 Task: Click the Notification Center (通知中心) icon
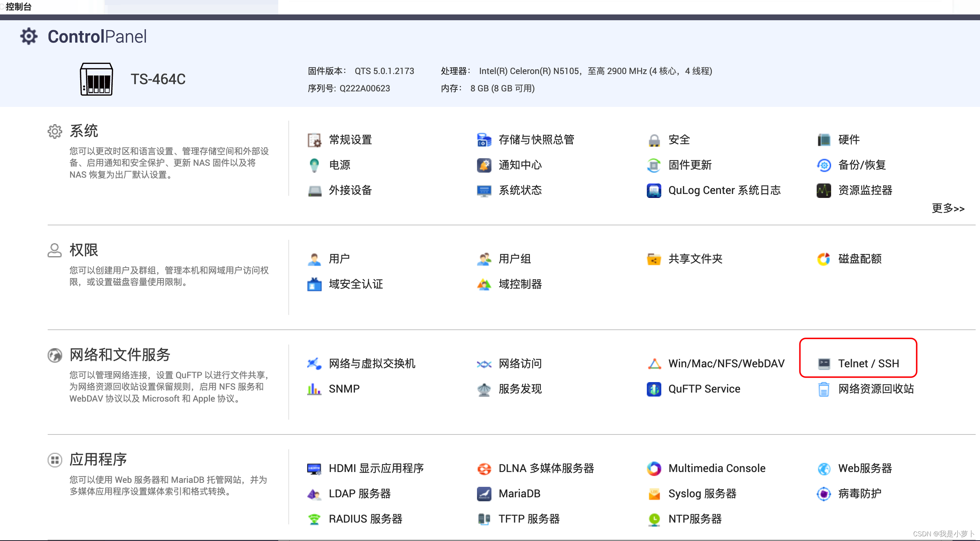click(484, 165)
